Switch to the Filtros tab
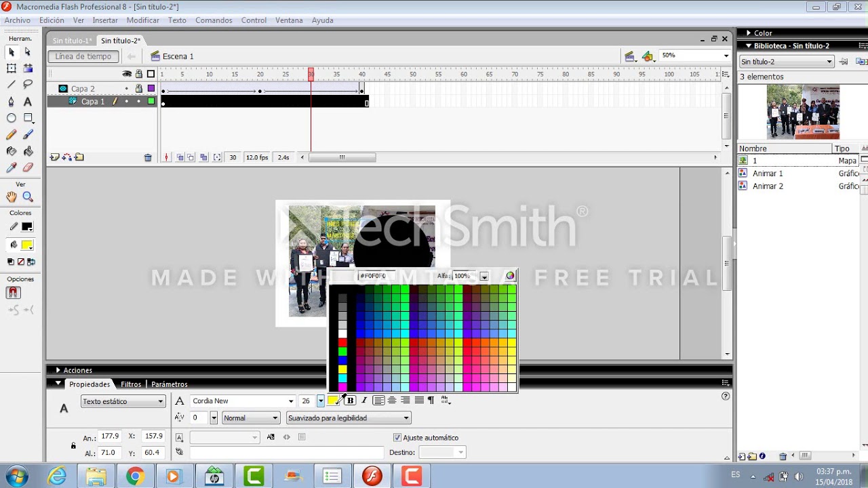868x488 pixels. point(131,384)
